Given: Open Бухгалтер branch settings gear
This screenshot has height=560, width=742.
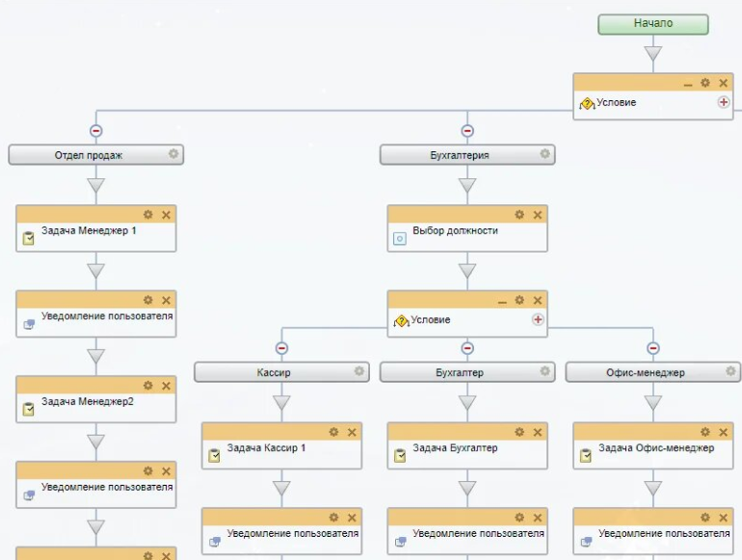Looking at the screenshot, I should coord(544,371).
